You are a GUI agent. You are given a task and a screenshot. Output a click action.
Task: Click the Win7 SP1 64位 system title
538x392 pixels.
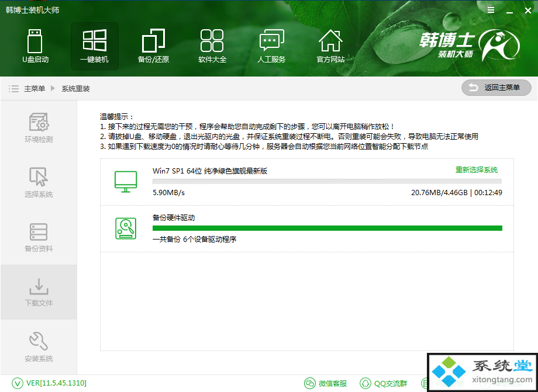coord(209,171)
